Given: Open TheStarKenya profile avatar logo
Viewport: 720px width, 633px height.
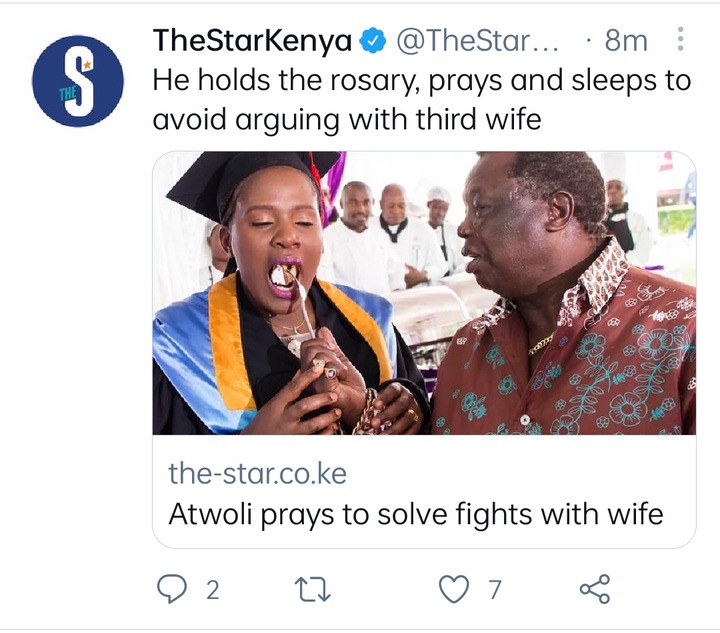Looking at the screenshot, I should [x=78, y=81].
